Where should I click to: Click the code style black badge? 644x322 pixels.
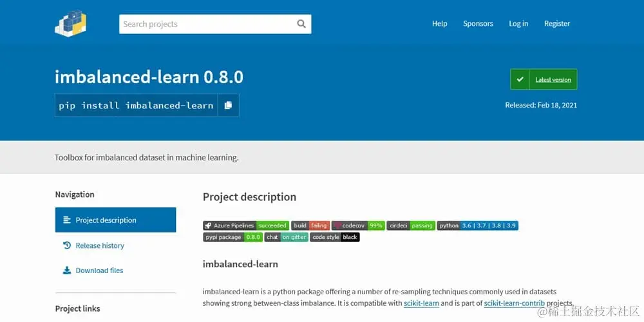[x=335, y=237]
